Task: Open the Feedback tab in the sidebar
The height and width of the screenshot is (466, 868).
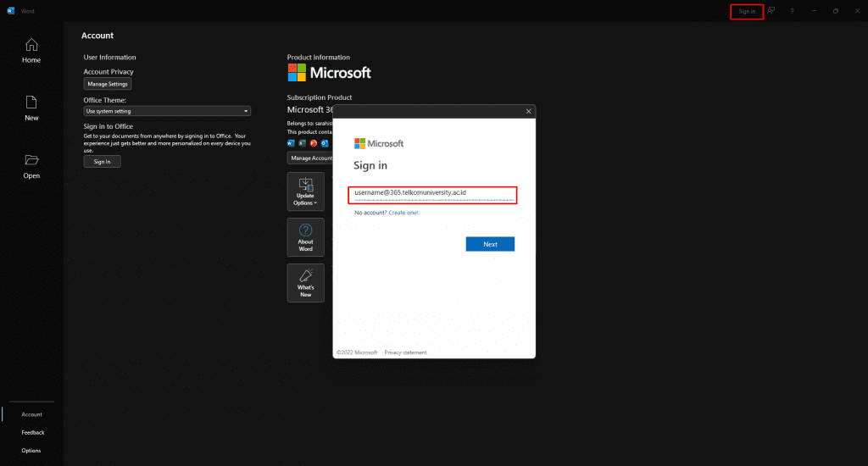Action: coord(32,432)
